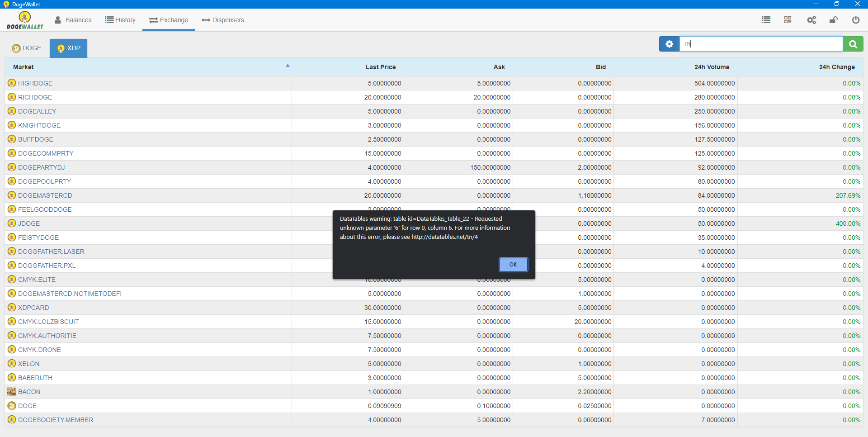
Task: Open the RICHDOGE market link
Action: coord(35,97)
